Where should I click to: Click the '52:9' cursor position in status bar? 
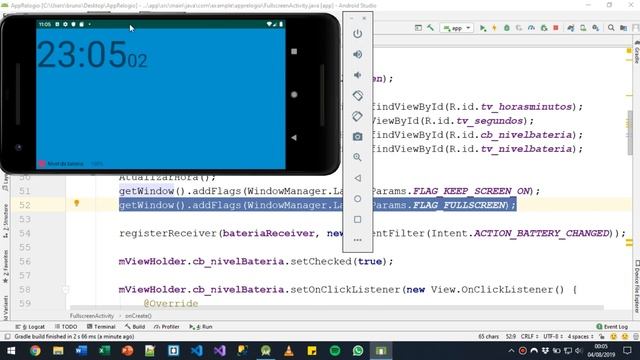(x=511, y=337)
